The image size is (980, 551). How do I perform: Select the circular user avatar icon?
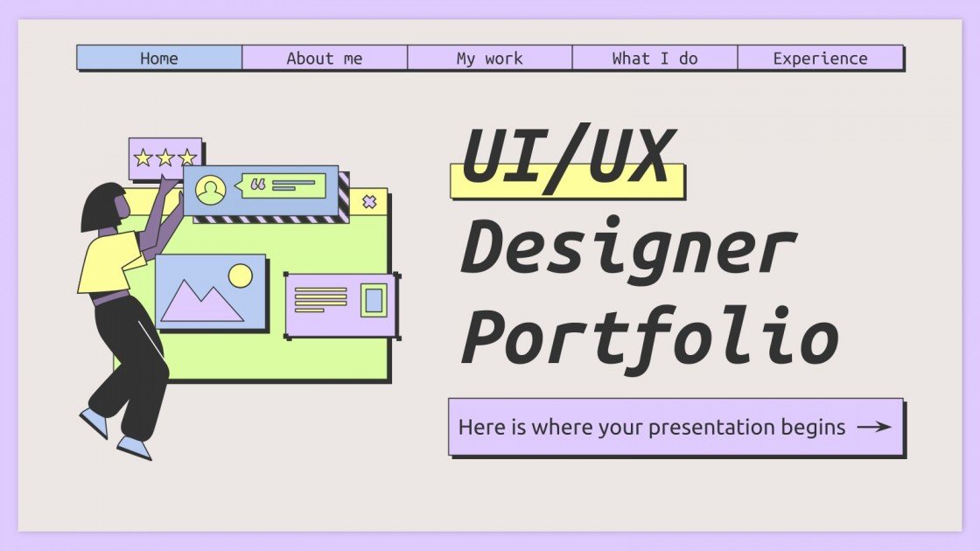pos(210,189)
